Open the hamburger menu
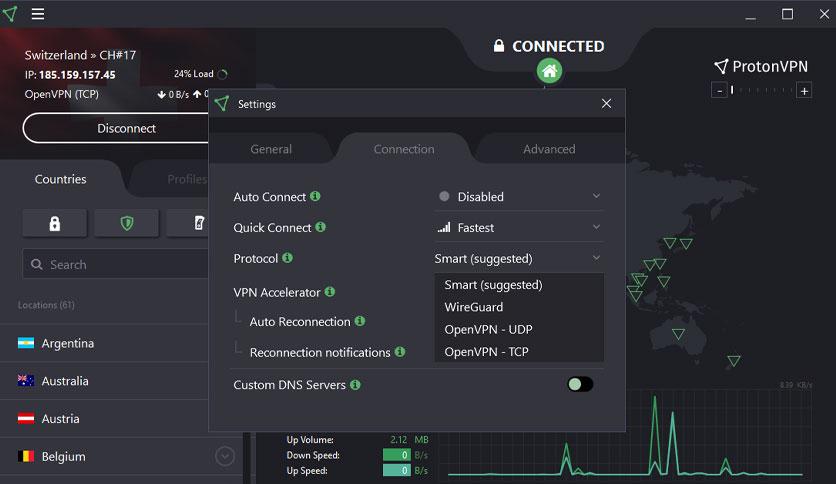This screenshot has height=484, width=836. click(x=37, y=14)
